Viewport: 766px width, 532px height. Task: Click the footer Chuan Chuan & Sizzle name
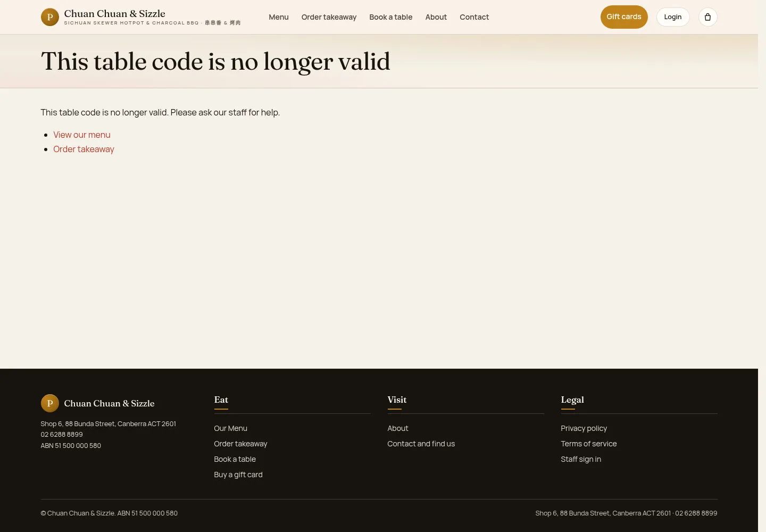pos(110,403)
